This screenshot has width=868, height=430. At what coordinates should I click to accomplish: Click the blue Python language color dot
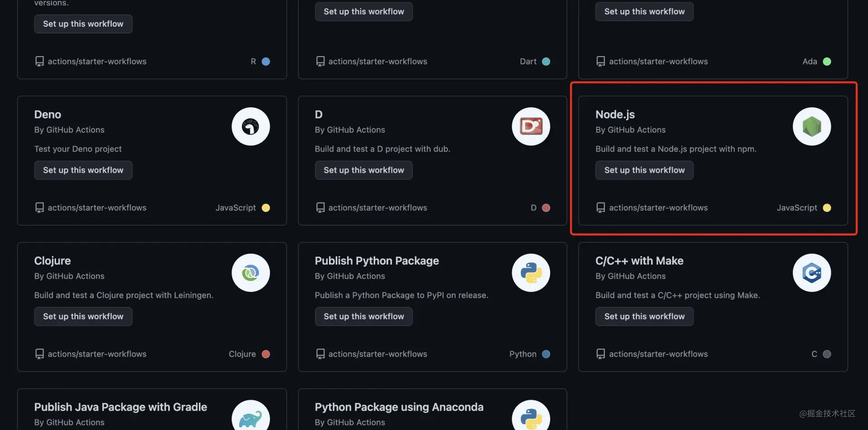point(546,354)
